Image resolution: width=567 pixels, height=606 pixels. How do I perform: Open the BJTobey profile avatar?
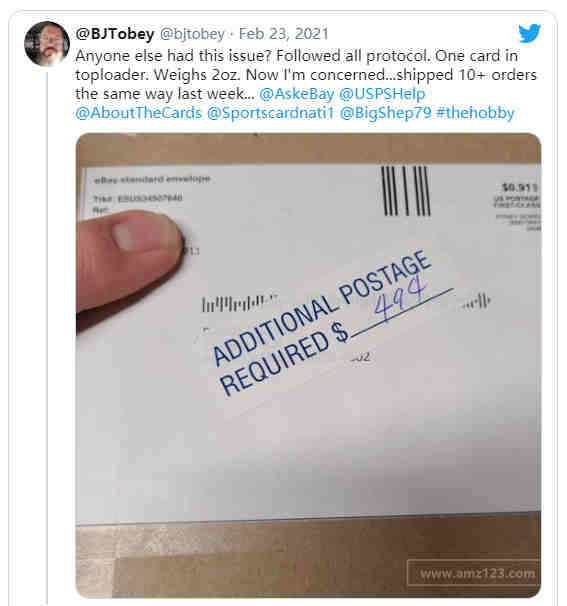click(47, 44)
